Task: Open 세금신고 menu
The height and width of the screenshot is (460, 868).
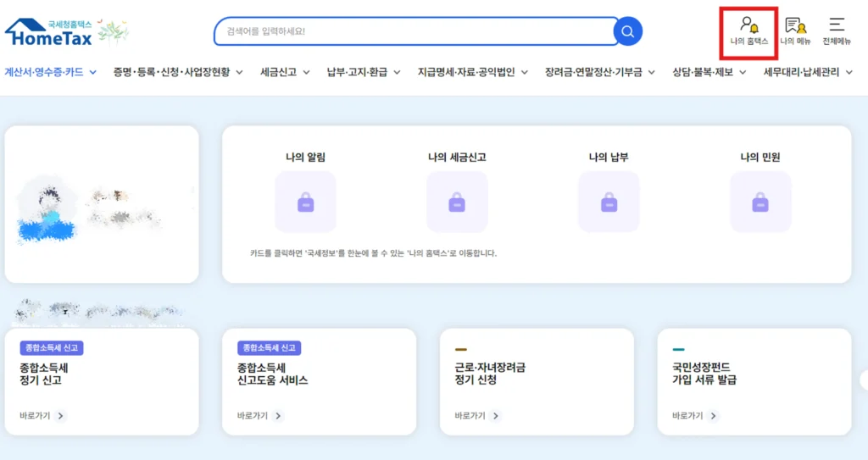Action: pos(278,73)
